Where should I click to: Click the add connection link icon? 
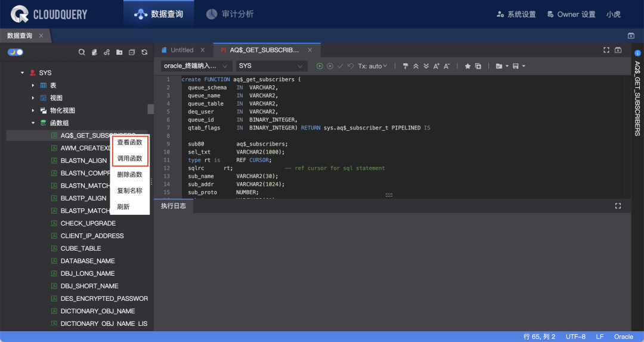tap(107, 52)
